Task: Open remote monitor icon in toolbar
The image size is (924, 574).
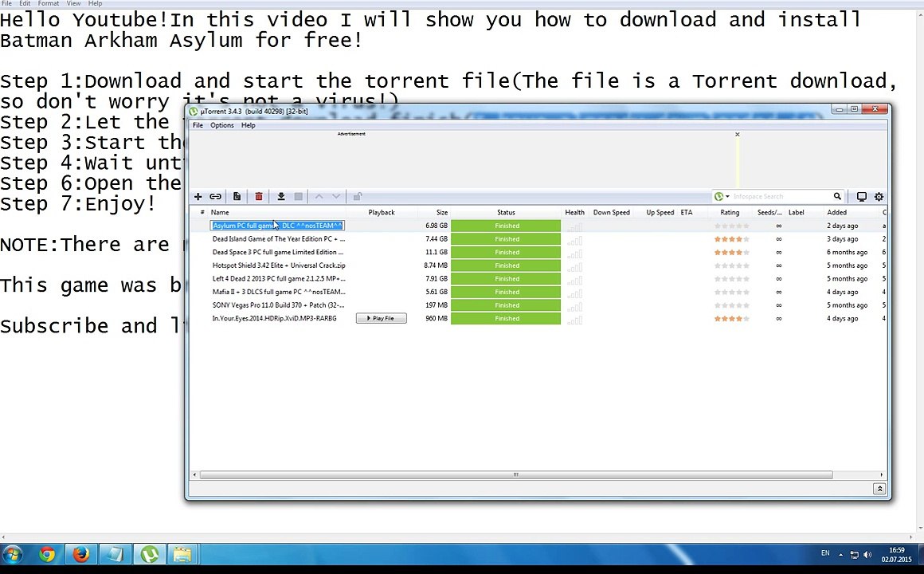Action: (x=862, y=196)
